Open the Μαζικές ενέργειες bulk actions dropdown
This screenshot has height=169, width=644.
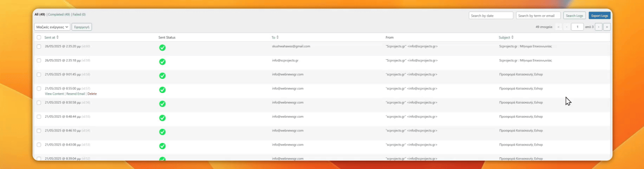pos(52,27)
